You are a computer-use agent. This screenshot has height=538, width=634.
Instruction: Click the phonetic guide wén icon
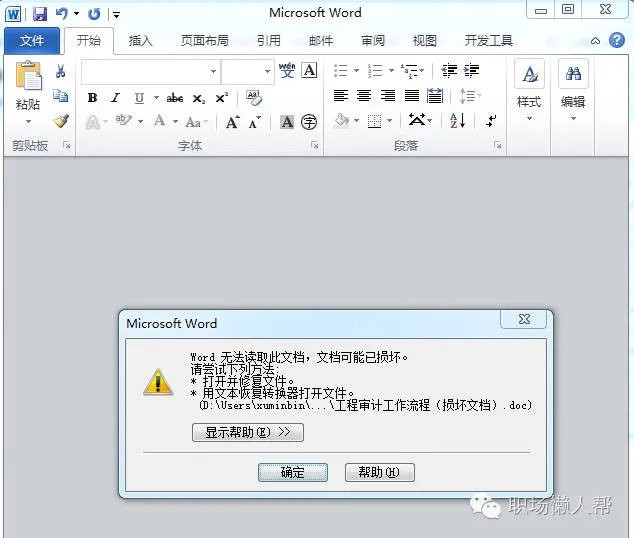287,70
